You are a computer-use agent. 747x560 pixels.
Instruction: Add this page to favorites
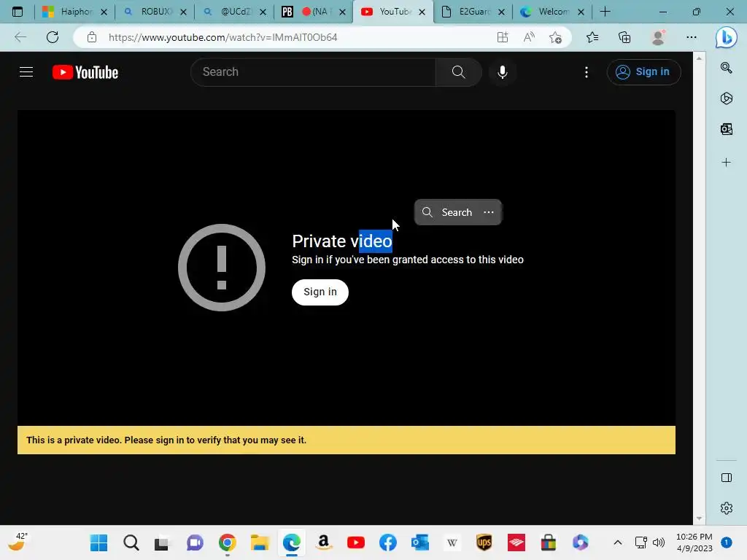(x=555, y=37)
